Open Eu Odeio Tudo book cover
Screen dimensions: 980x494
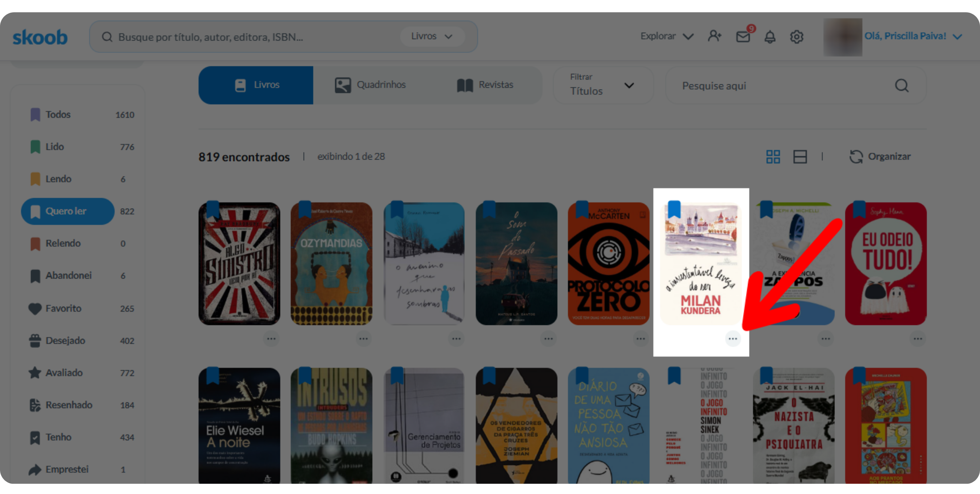[x=886, y=264]
